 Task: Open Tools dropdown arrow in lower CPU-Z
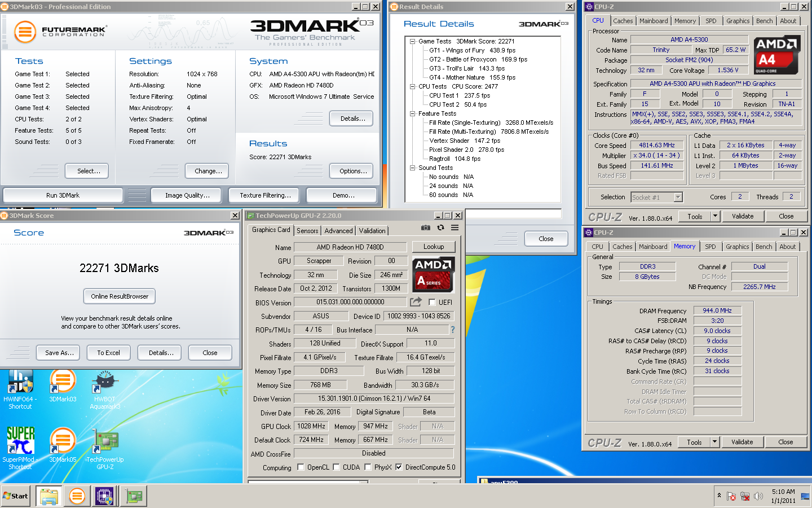click(715, 442)
